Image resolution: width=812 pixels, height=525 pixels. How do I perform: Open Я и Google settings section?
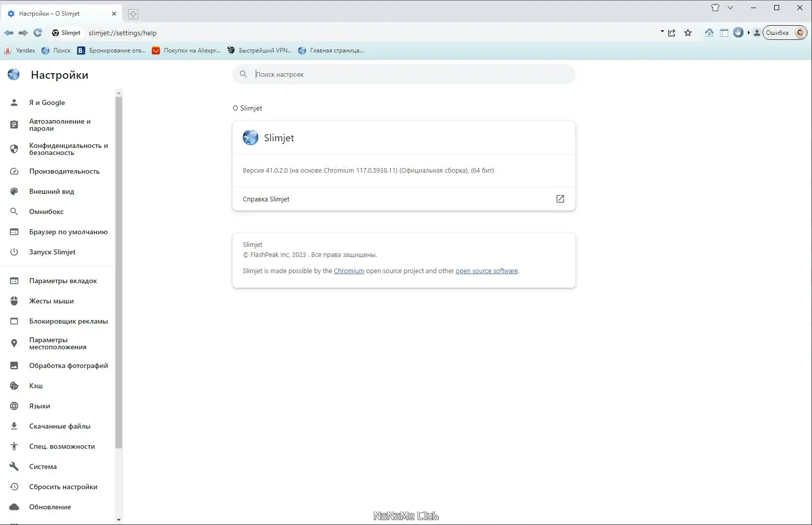(x=57, y=102)
